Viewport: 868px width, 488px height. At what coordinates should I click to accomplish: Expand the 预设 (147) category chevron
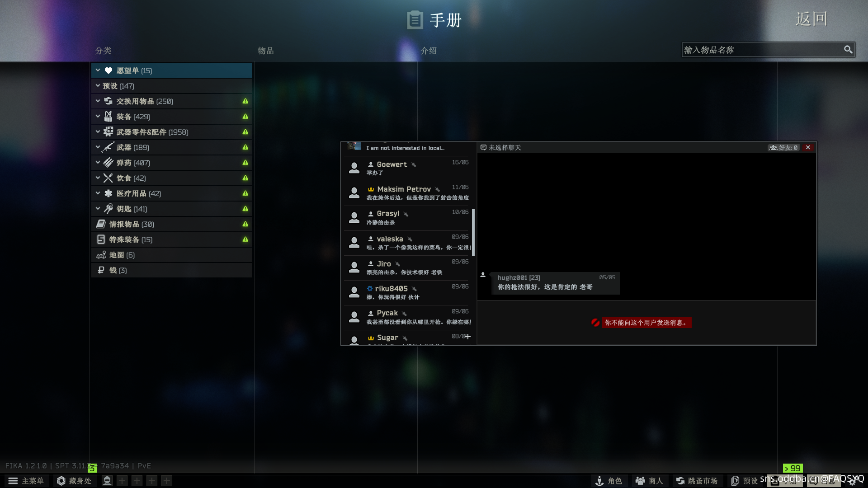click(98, 86)
